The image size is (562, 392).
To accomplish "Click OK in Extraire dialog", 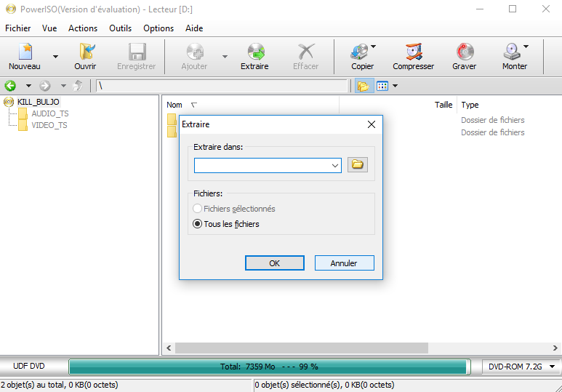I will [275, 263].
